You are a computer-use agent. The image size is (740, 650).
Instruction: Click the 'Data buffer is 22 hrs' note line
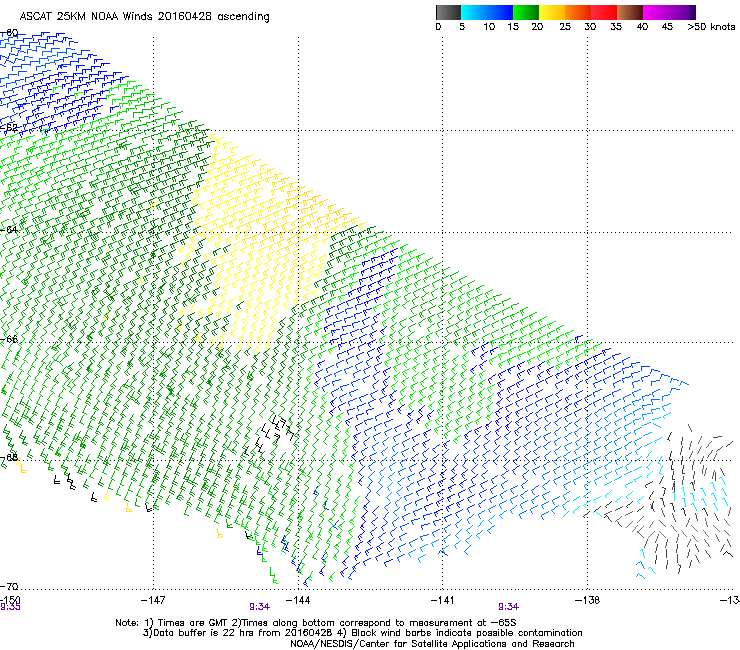click(362, 633)
